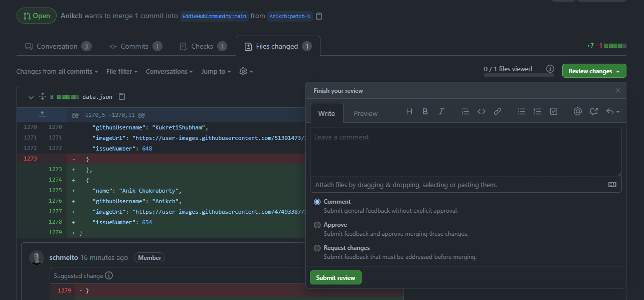The width and height of the screenshot is (644, 300).
Task: Open Anikcb:patch-1 head branch link
Action: coord(290,16)
